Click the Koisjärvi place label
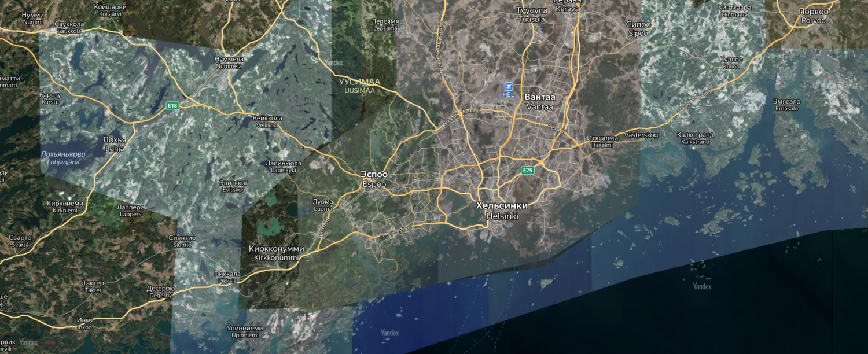 click(110, 10)
